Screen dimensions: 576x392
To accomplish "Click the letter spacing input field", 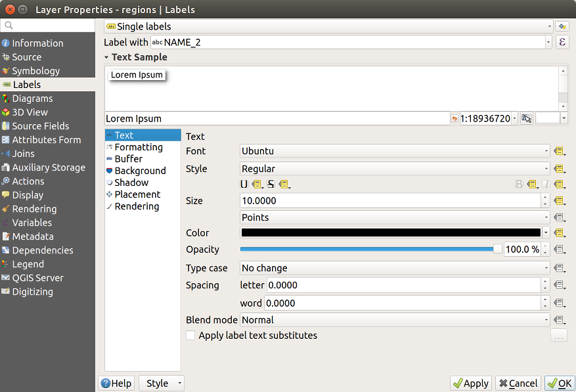I will [x=403, y=285].
